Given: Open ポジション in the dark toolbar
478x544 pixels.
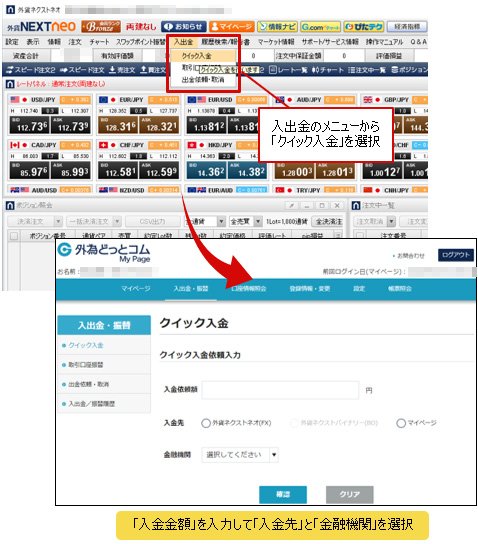Looking at the screenshot, I should click(409, 70).
